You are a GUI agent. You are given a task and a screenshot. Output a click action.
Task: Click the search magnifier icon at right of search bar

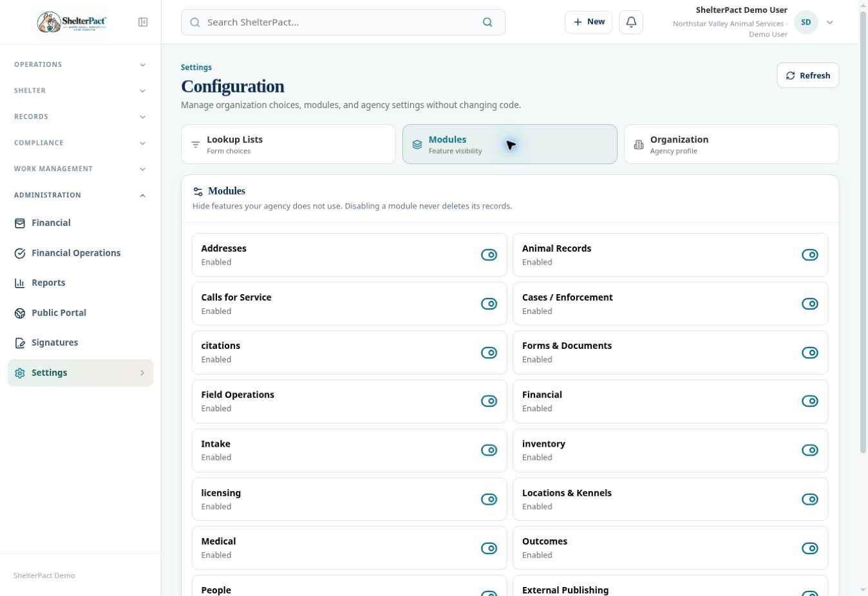click(x=487, y=22)
